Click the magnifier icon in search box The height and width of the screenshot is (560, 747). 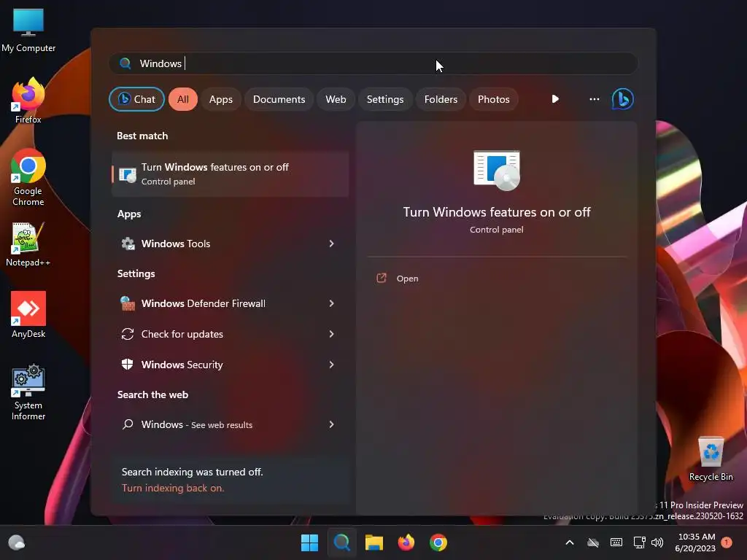[125, 63]
